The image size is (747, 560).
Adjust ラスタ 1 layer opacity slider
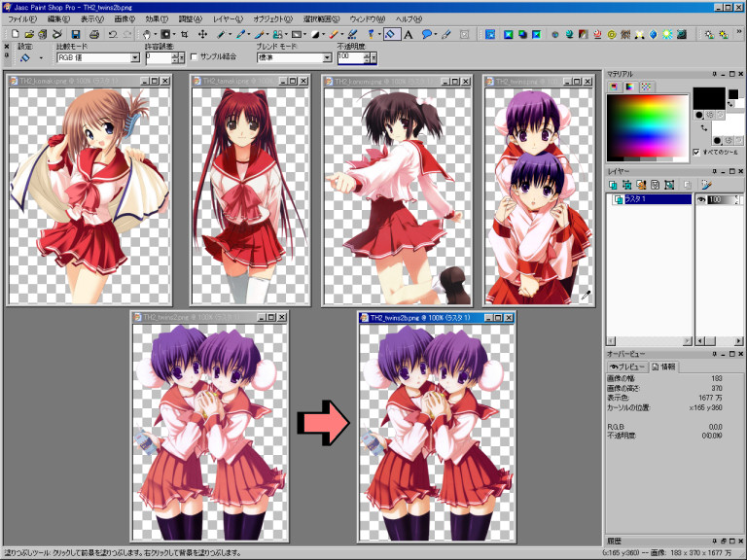coord(724,199)
